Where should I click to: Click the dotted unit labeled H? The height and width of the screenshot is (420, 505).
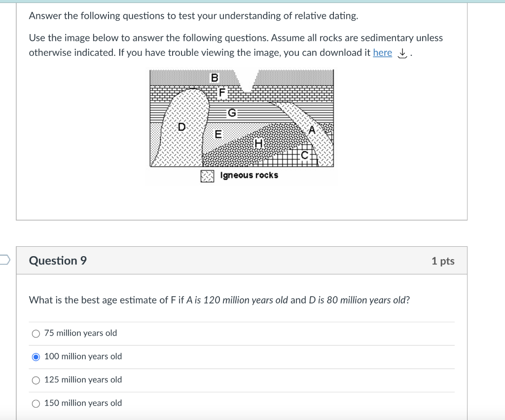pos(258,144)
